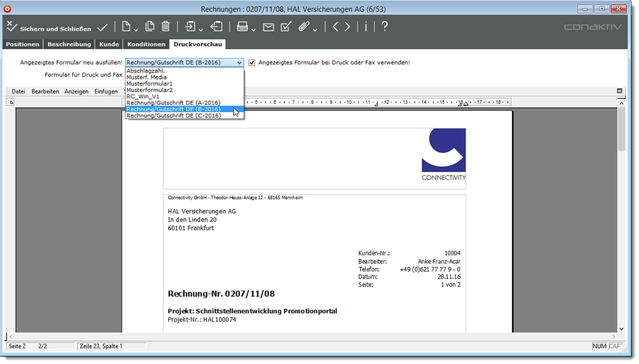Click the email envelope icon
The width and height of the screenshot is (639, 364).
pos(268,27)
